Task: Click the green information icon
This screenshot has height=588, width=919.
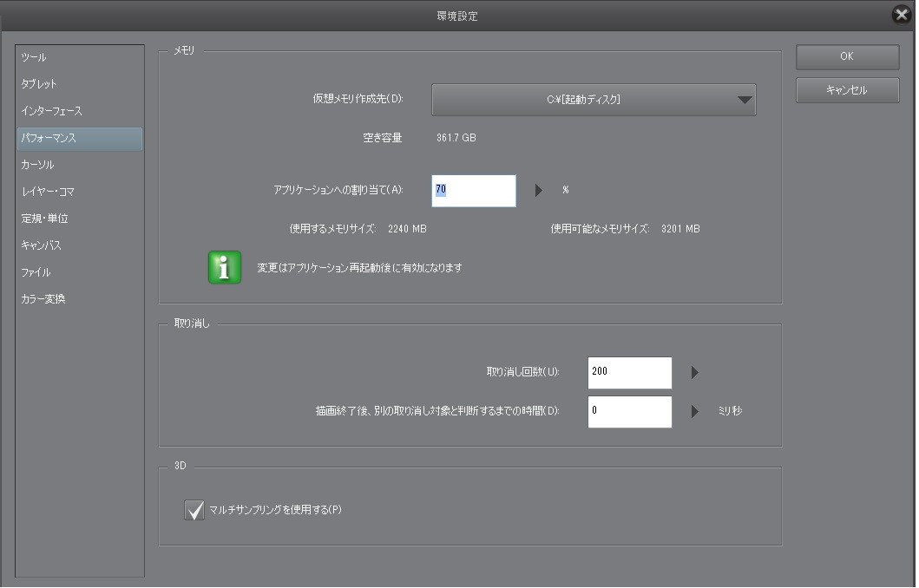Action: pos(225,268)
